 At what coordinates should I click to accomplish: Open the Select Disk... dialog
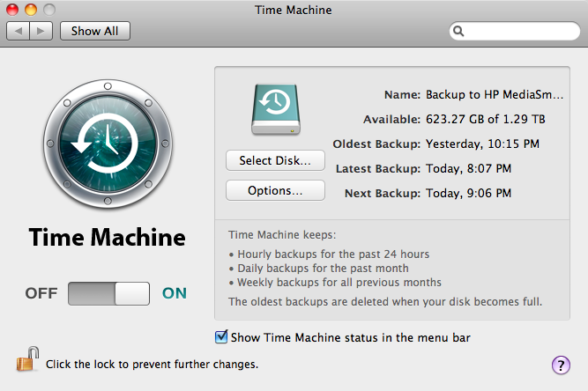pos(275,160)
